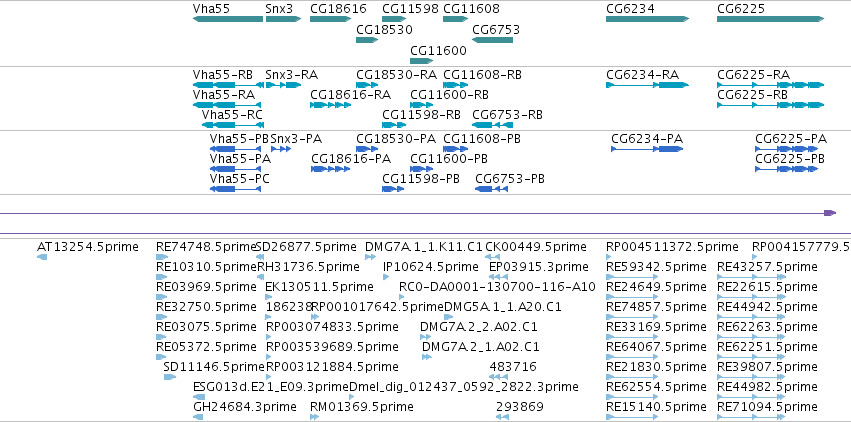The height and width of the screenshot is (422, 851).
Task: Select transcript CG11598-RB
Action: click(x=421, y=114)
